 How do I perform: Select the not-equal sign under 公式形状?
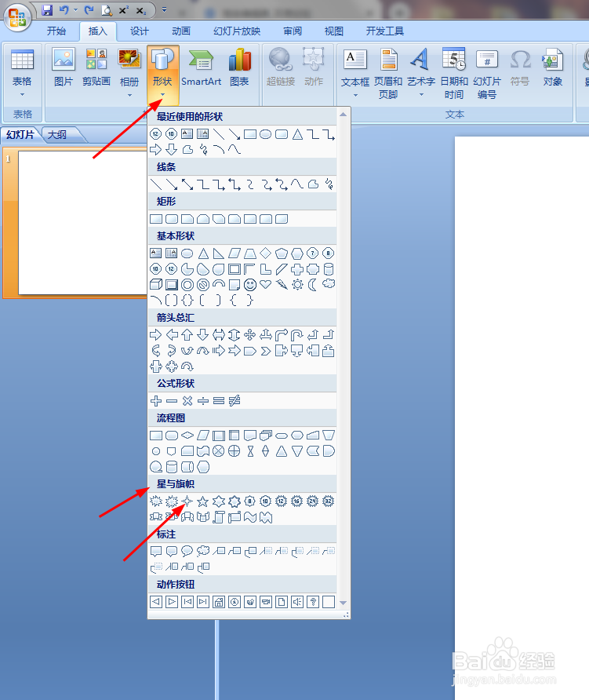pyautogui.click(x=235, y=400)
